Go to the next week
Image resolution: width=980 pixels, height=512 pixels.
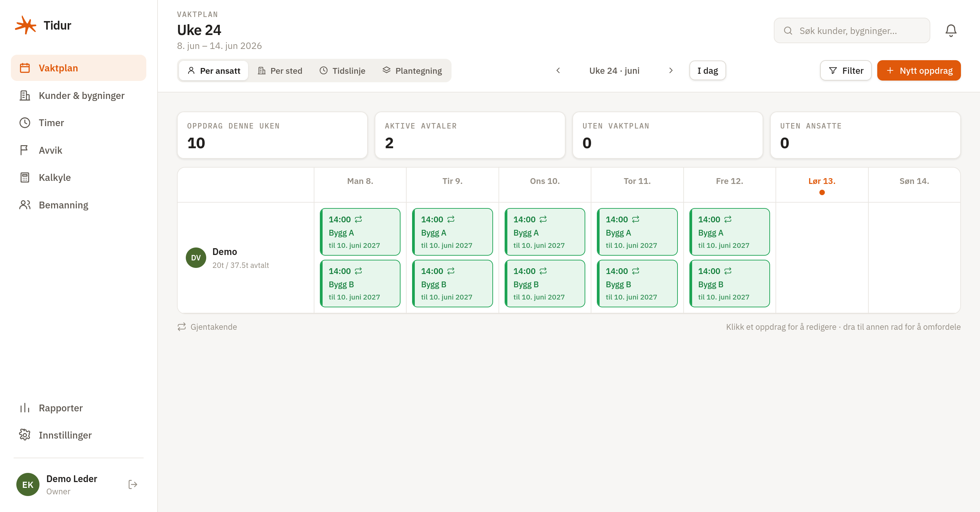click(671, 71)
